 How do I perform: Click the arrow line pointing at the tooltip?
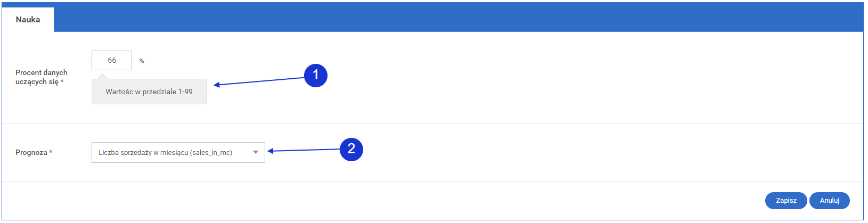261,81
